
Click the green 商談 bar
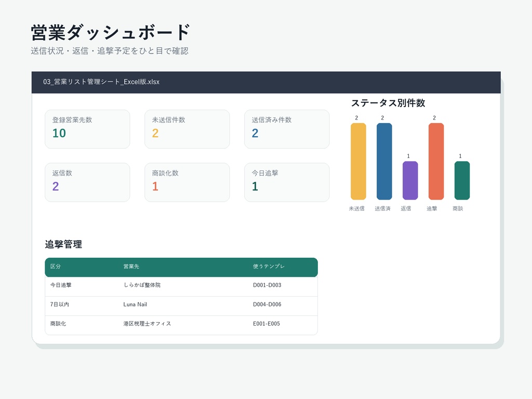click(x=462, y=180)
